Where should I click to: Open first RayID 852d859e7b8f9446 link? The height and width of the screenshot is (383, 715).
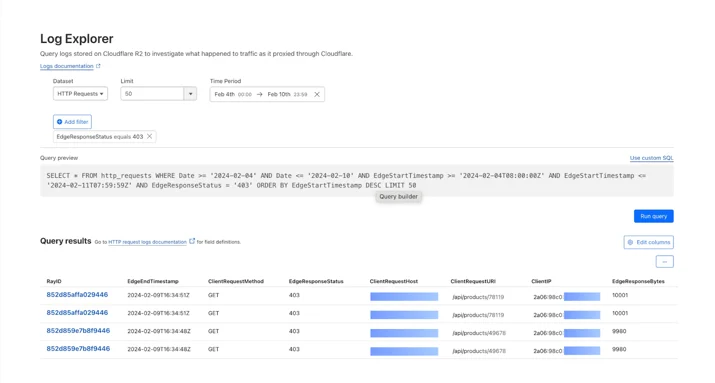(78, 331)
